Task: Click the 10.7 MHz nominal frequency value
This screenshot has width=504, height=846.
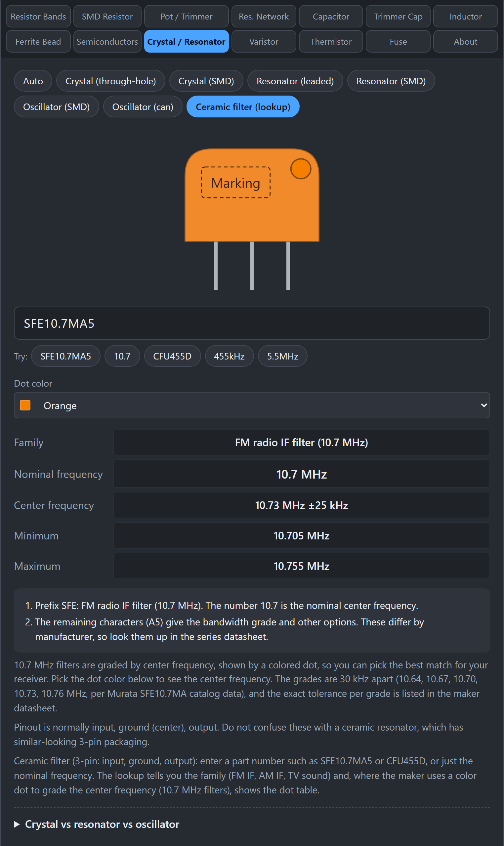Action: tap(301, 474)
